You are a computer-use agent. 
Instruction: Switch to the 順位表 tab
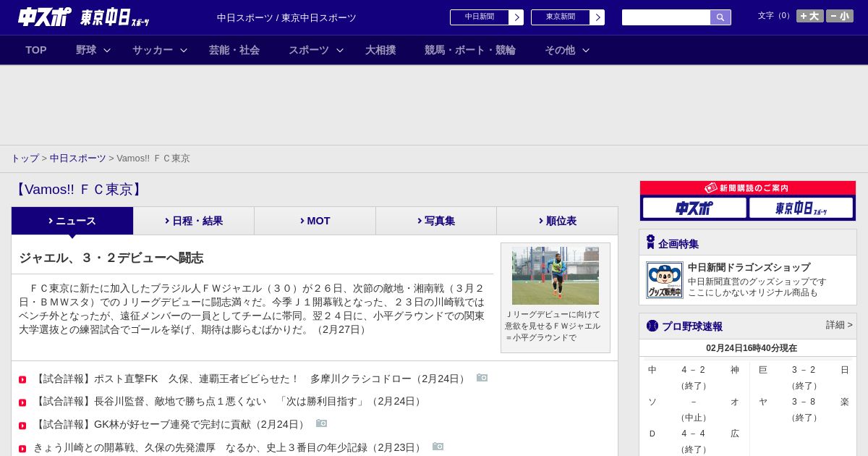click(557, 221)
